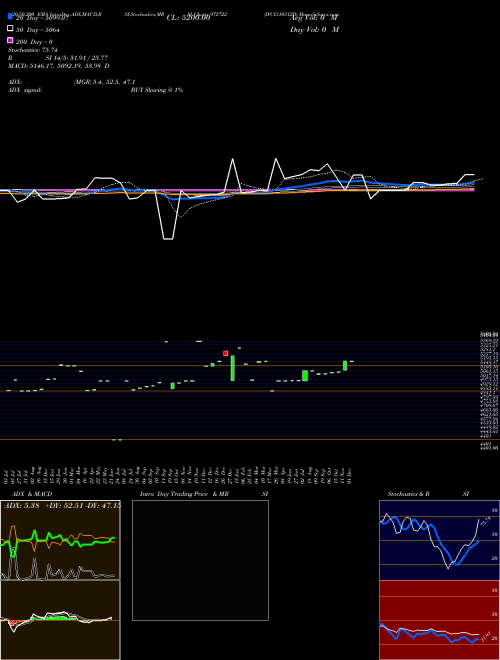Image resolution: width=500 pixels, height=660 pixels.
Task: Open the red RSI chart panel
Action: point(439,620)
